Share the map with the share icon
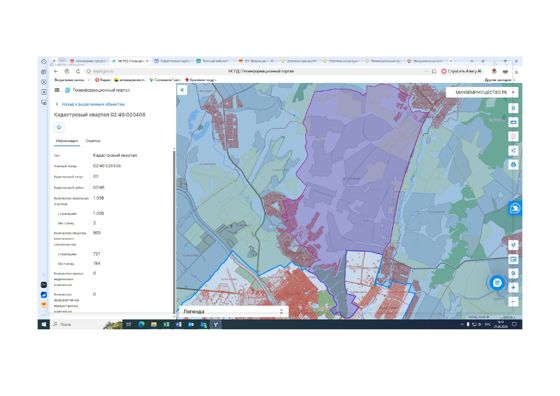This screenshot has height=396, width=560. (513, 150)
